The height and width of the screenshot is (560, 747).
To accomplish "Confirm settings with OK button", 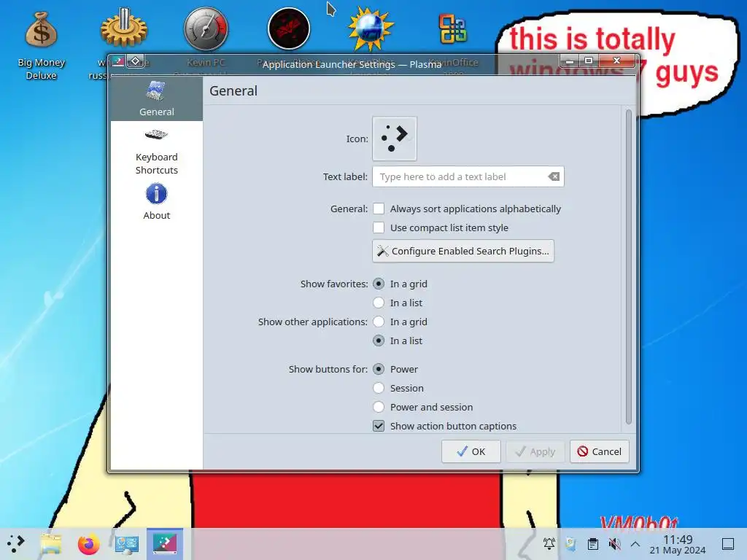I will (471, 451).
